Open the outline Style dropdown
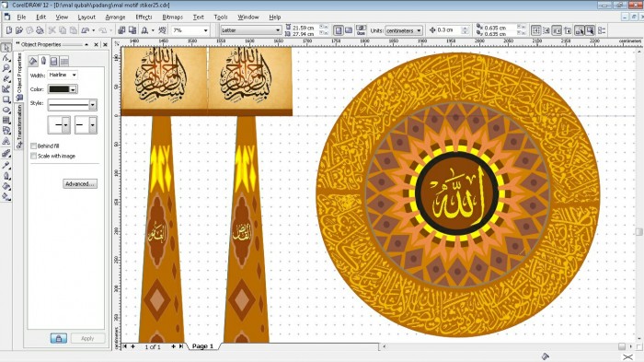 click(73, 105)
